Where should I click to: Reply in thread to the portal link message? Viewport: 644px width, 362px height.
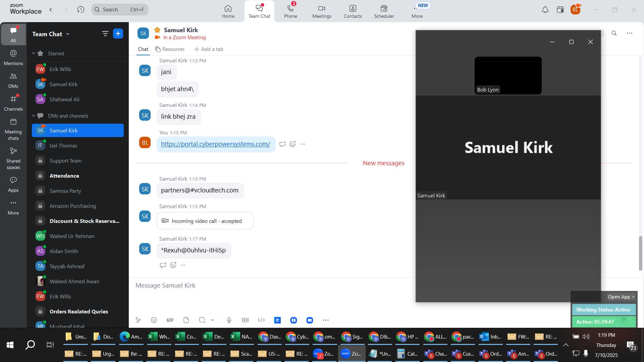(282, 144)
